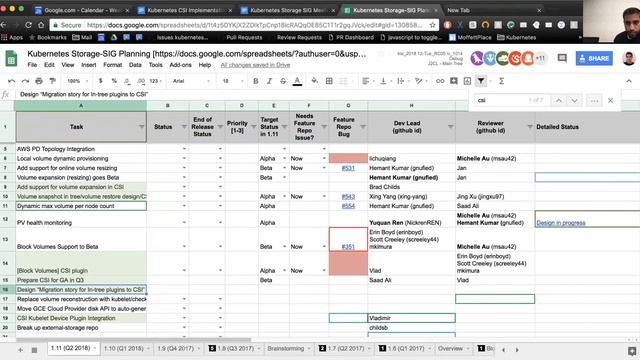Open the #543 feature repo link
640x360 pixels.
[x=348, y=197]
